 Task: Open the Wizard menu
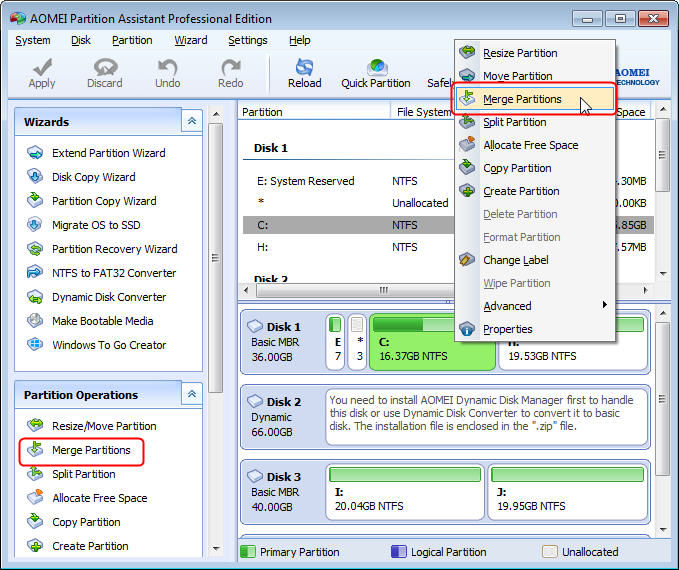191,40
